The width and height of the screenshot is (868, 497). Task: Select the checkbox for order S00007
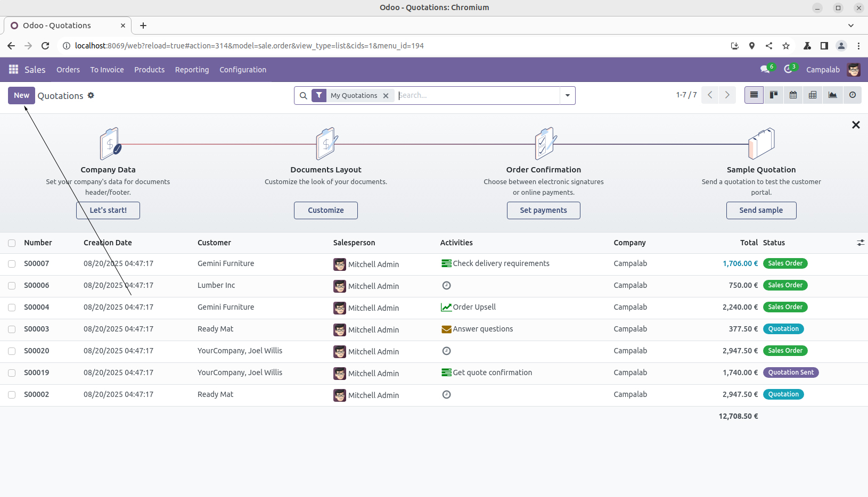point(12,264)
